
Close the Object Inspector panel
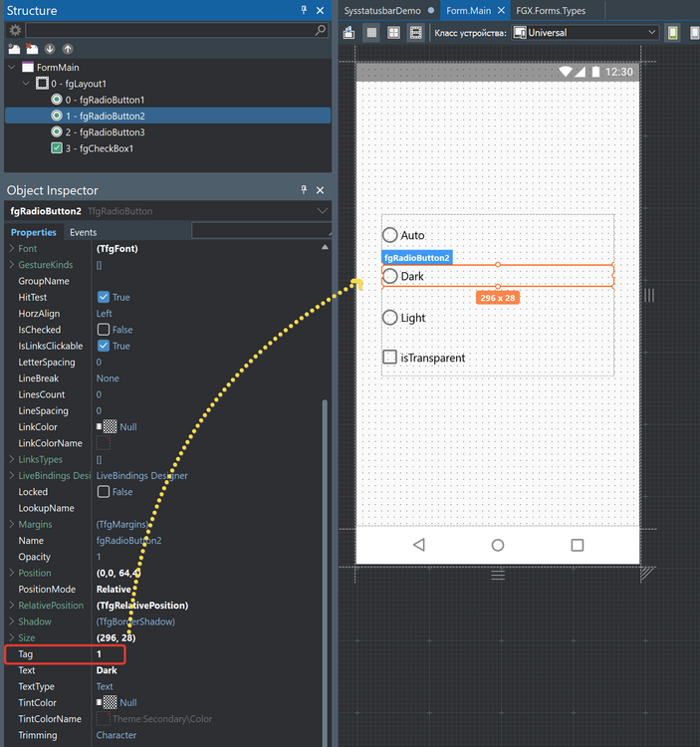tap(320, 190)
